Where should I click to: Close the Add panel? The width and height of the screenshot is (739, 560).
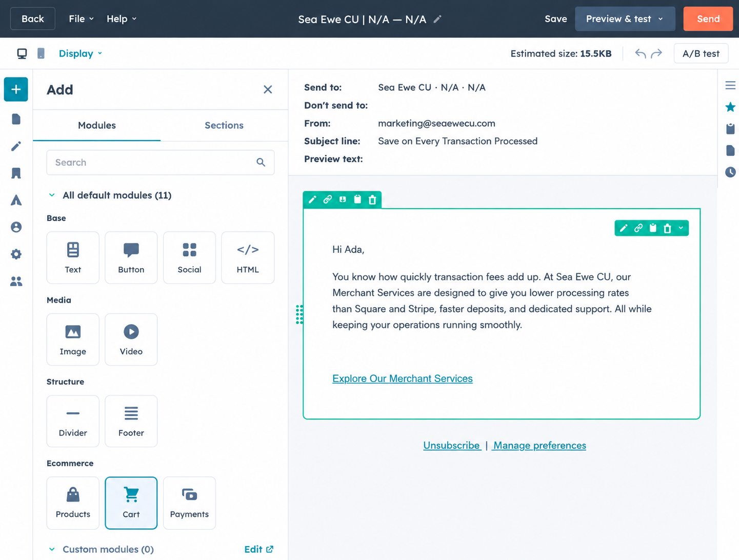pyautogui.click(x=268, y=90)
